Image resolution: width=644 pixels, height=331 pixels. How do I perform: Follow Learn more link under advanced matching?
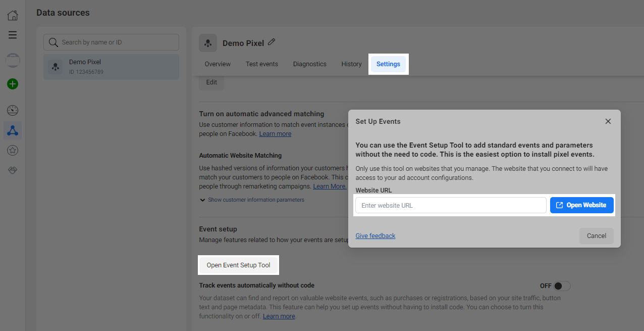pos(275,134)
